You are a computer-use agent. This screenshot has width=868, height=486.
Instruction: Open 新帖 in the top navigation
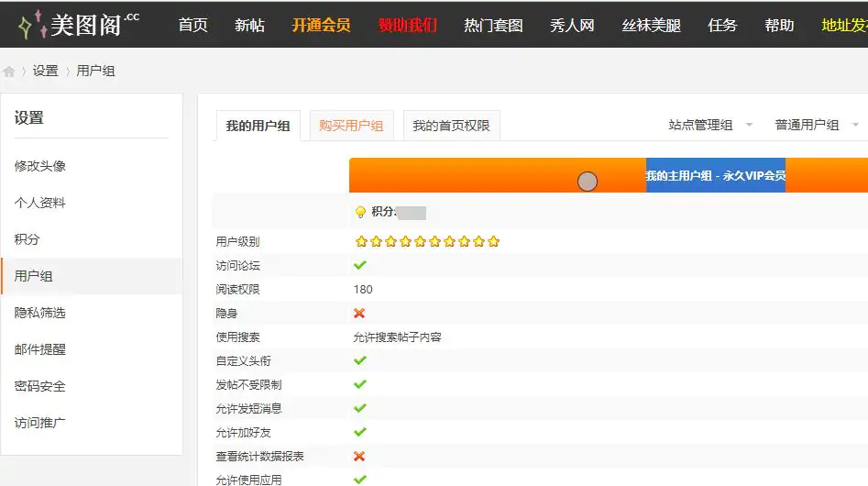pyautogui.click(x=249, y=25)
